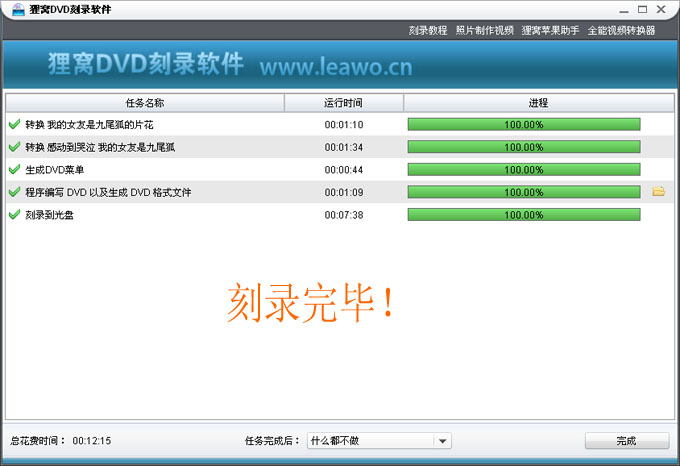Image resolution: width=680 pixels, height=466 pixels.
Task: Open the output folder icon in the DVD format row
Action: (x=658, y=191)
